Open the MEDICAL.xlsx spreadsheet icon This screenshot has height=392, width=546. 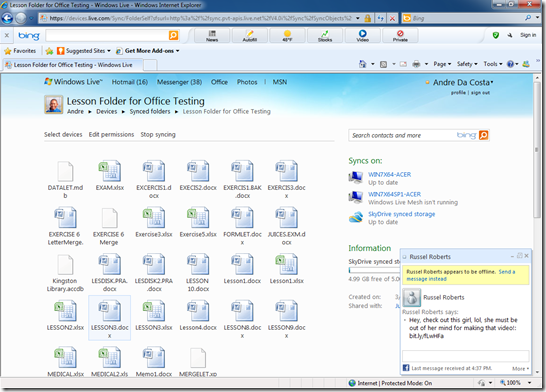pos(65,358)
